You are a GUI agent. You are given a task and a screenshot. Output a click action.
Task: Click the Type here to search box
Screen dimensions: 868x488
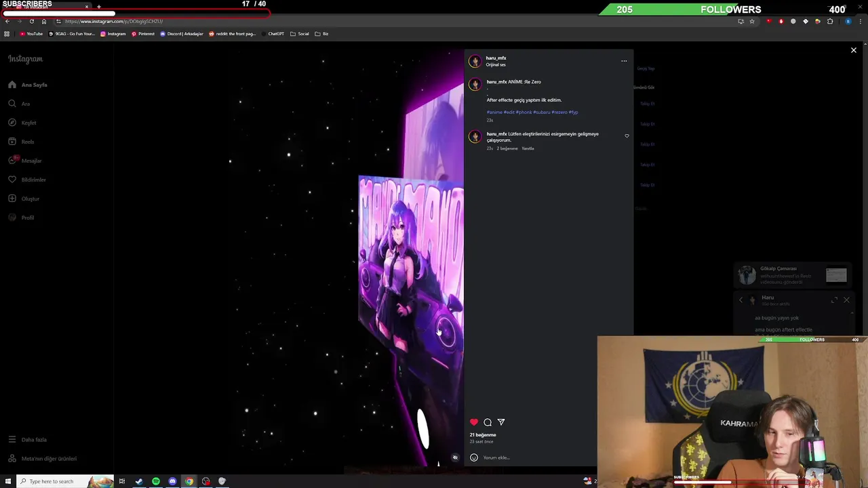(x=64, y=481)
